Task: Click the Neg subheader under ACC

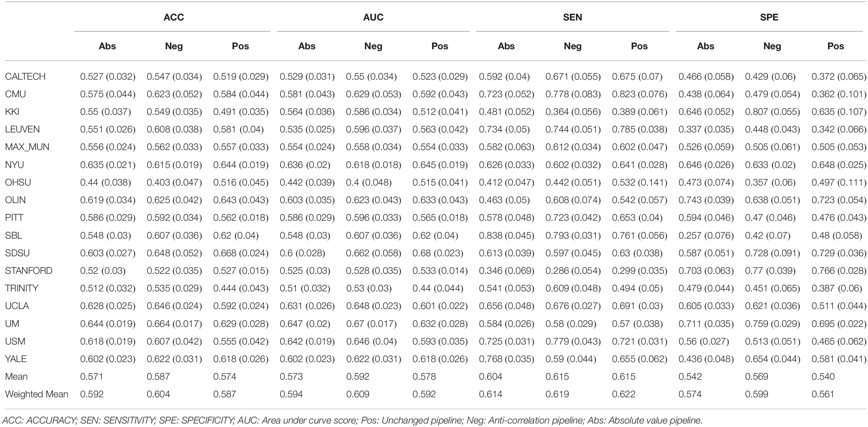Action: 174,46
